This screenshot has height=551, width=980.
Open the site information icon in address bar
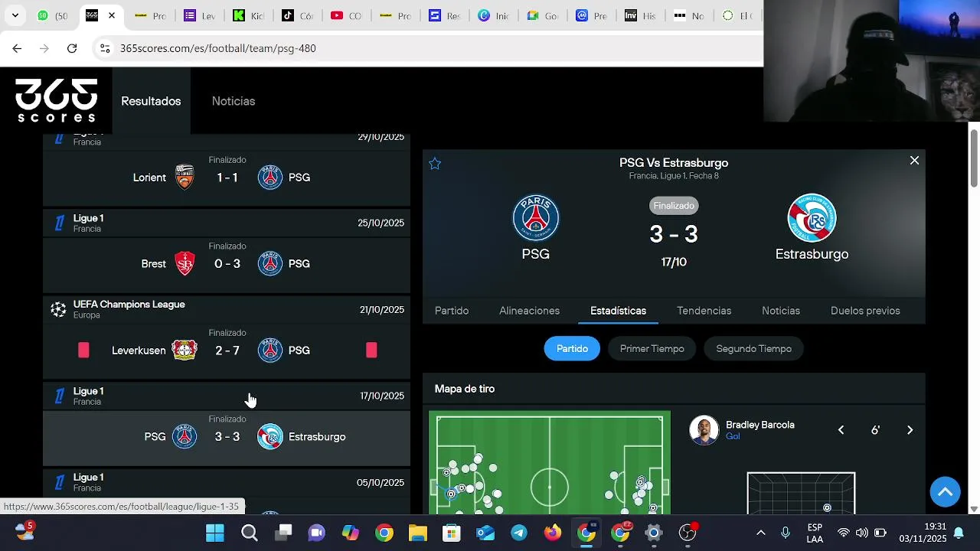pos(105,48)
